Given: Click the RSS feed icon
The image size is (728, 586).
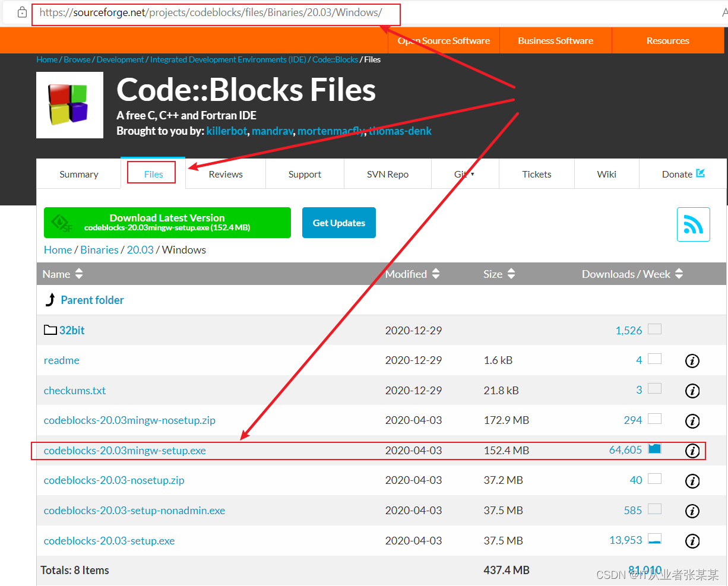Looking at the screenshot, I should 693,224.
